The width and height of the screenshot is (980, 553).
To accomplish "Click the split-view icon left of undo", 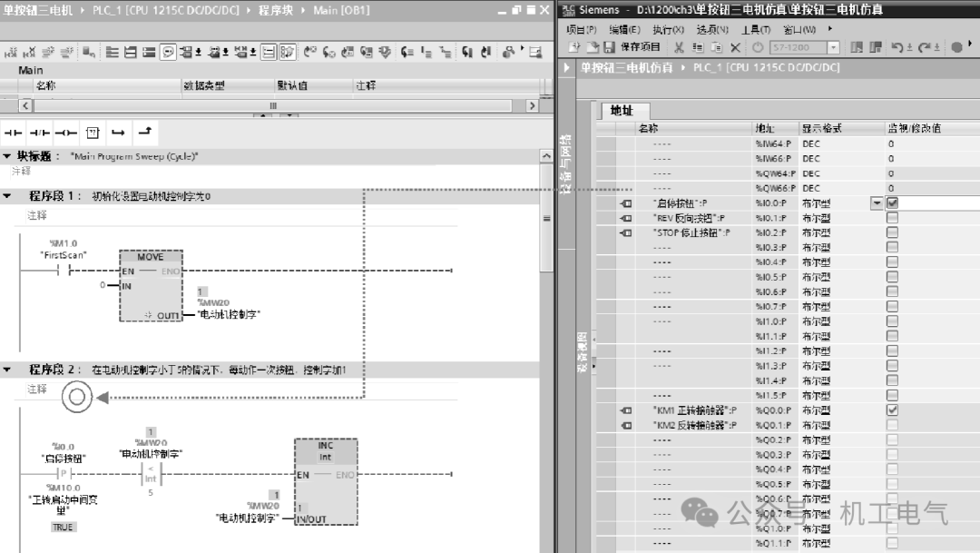I will (x=857, y=47).
